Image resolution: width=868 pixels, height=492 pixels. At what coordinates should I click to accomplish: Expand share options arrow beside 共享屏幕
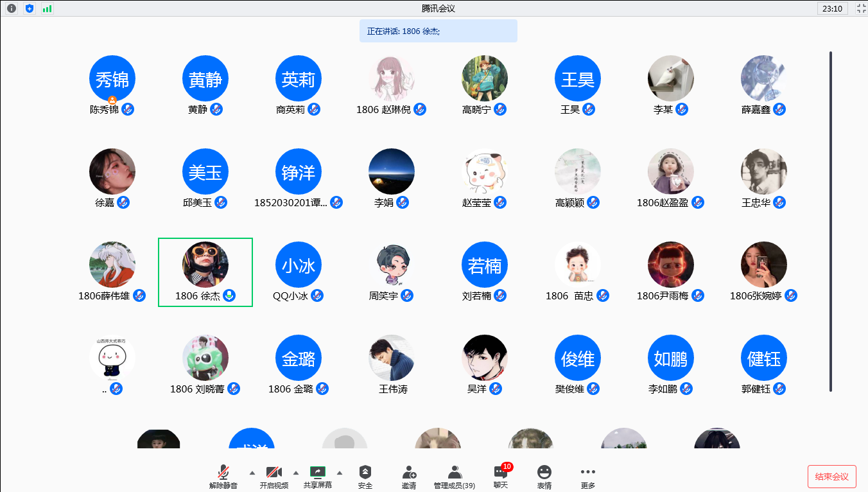pyautogui.click(x=340, y=472)
